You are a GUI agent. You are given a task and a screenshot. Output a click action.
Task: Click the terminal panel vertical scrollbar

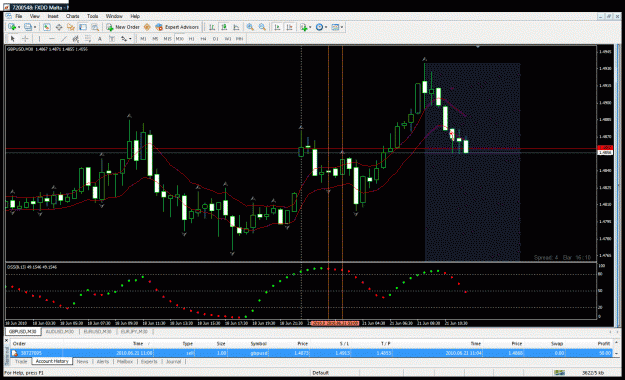(616, 348)
